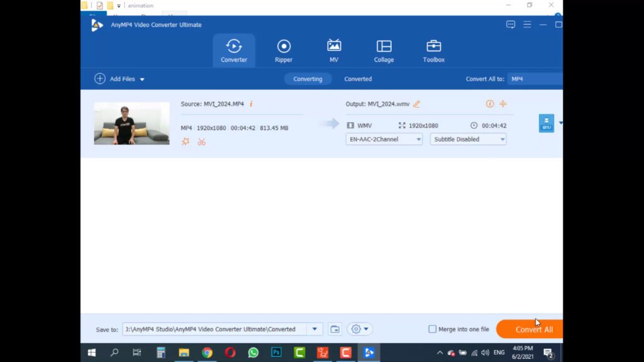Show the Converted list tab
Image resolution: width=644 pixels, height=362 pixels.
[358, 79]
